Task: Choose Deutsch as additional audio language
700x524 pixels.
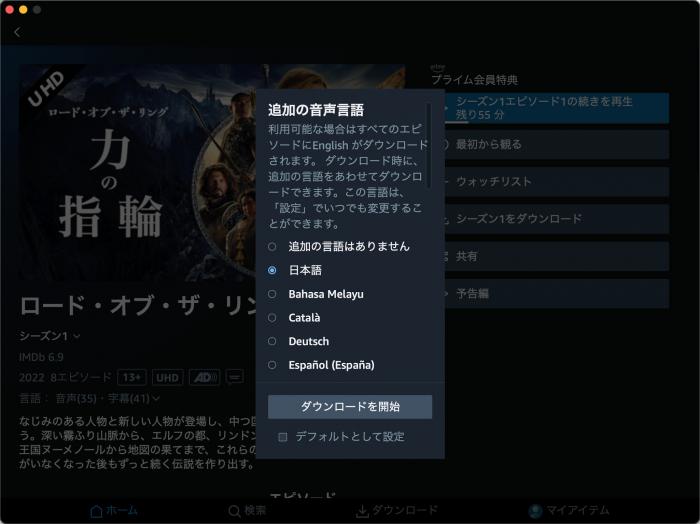Action: tap(272, 342)
